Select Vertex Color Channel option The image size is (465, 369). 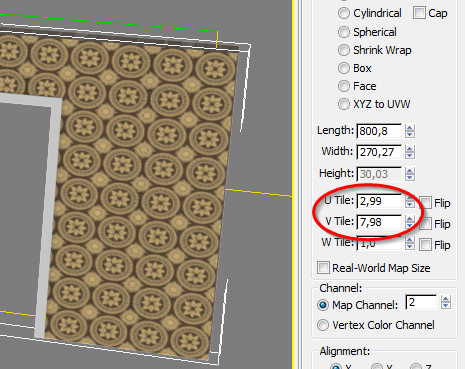point(323,325)
